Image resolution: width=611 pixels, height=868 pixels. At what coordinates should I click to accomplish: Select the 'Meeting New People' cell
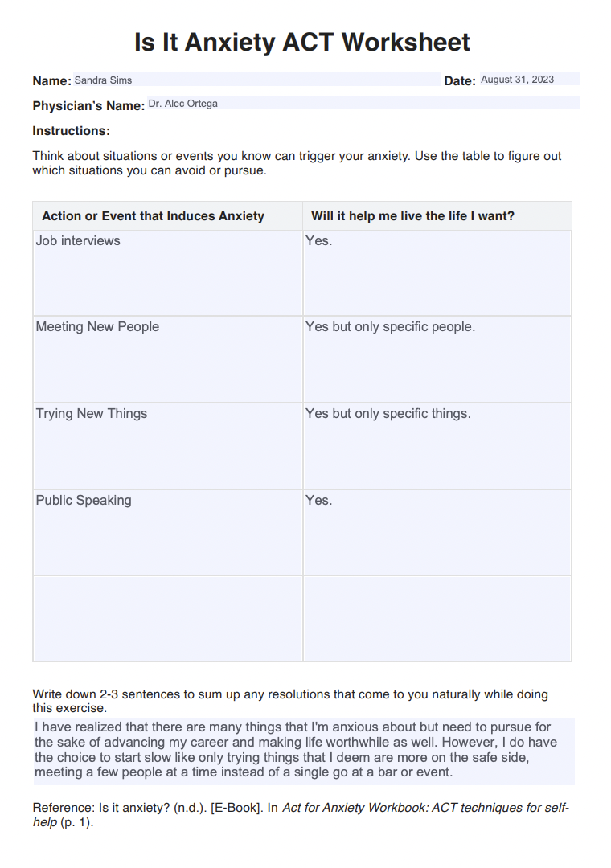[167, 358]
